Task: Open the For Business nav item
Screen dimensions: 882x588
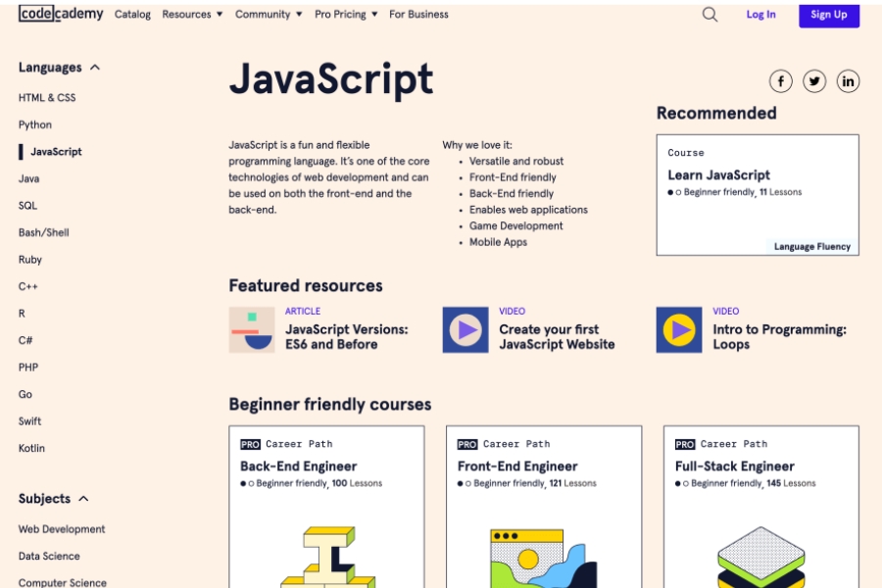Action: click(x=418, y=15)
